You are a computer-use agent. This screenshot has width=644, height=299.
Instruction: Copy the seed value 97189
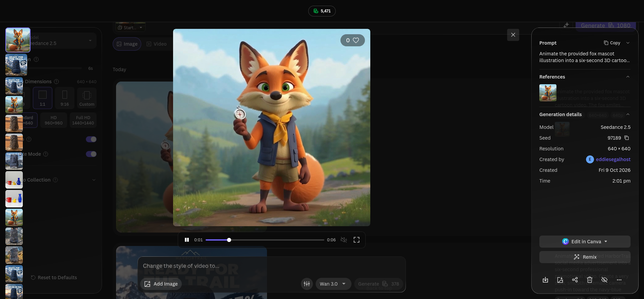[627, 138]
